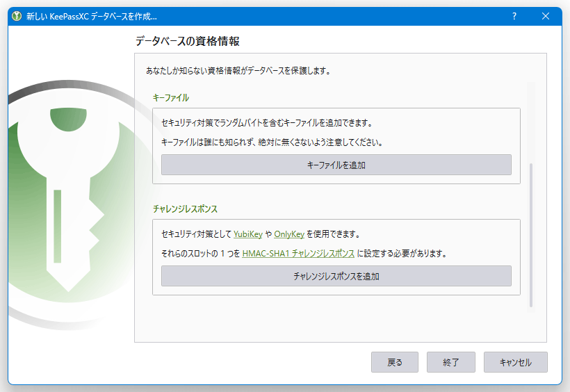Click the KeePassXC icon in title bar
This screenshot has width=570, height=392.
tap(17, 17)
